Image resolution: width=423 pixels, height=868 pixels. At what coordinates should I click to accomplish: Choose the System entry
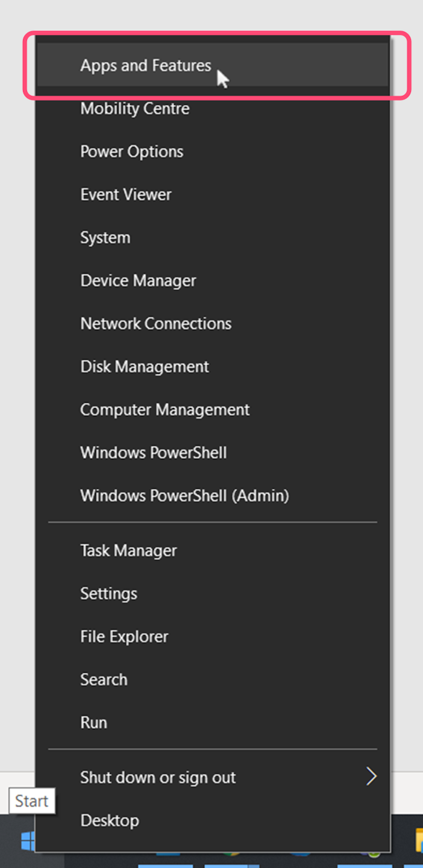(105, 237)
